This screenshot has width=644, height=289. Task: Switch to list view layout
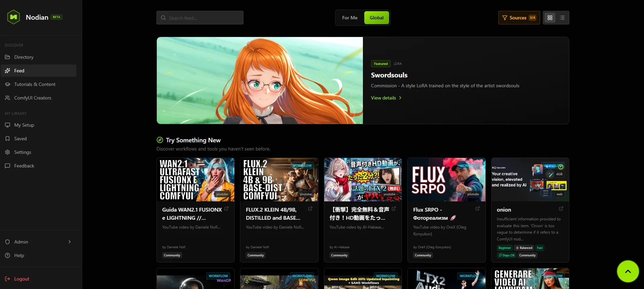coord(562,18)
